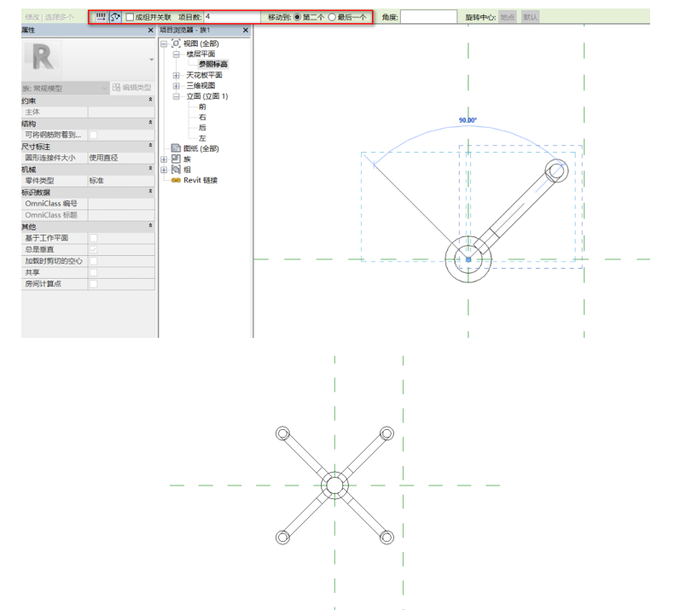Screen dimensions: 680x616
Task: Select 三维视图 in project browser
Action: [201, 85]
